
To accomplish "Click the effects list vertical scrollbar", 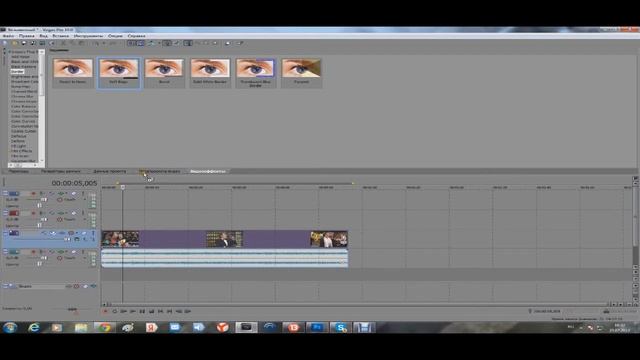I will coord(42,106).
